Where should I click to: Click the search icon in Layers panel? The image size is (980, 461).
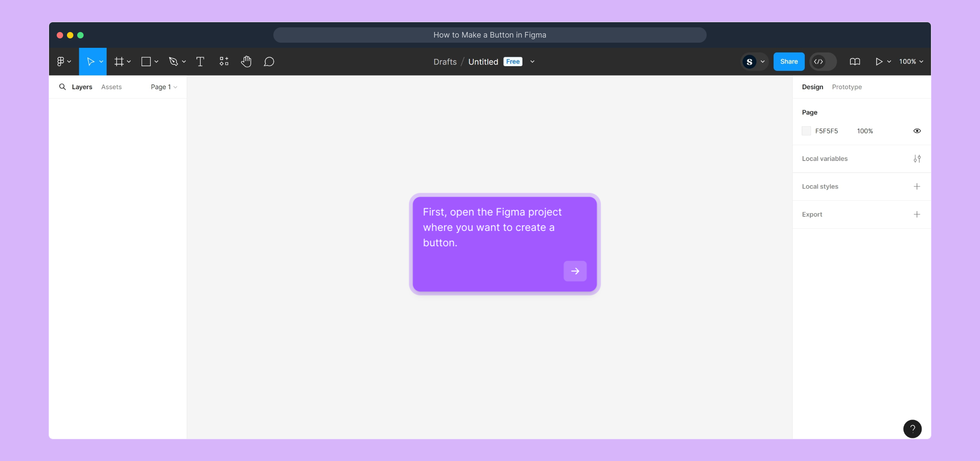click(x=62, y=87)
